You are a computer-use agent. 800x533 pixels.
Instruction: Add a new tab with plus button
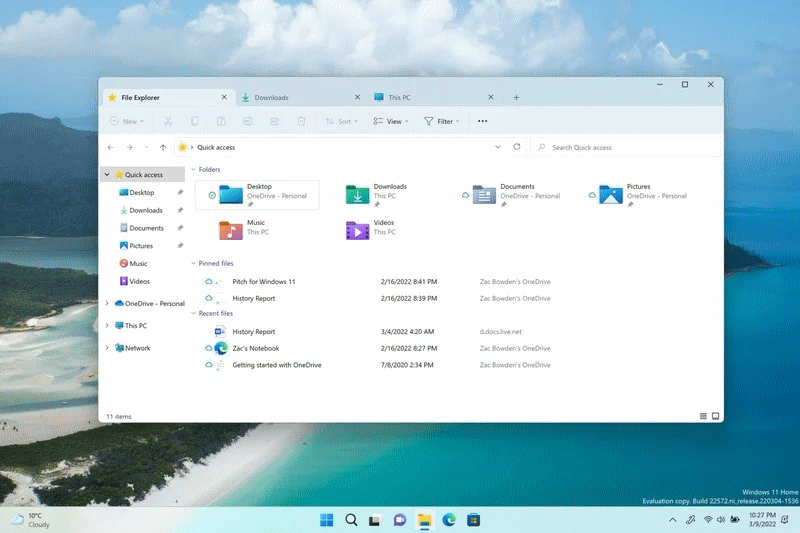(516, 97)
